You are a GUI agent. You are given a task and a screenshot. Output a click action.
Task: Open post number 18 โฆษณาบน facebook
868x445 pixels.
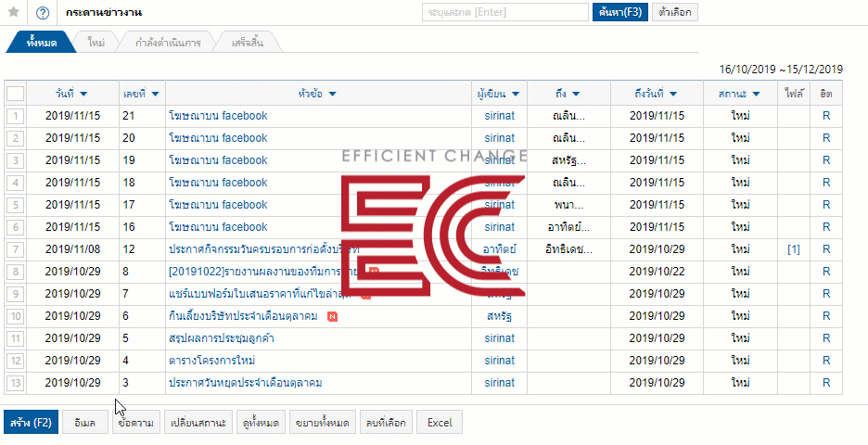coord(218,183)
